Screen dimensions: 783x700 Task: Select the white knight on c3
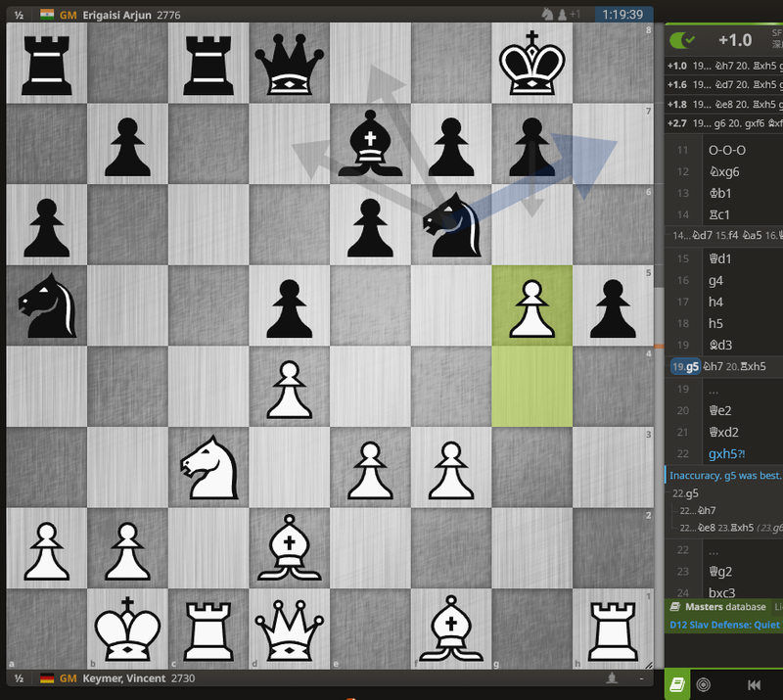pyautogui.click(x=208, y=468)
